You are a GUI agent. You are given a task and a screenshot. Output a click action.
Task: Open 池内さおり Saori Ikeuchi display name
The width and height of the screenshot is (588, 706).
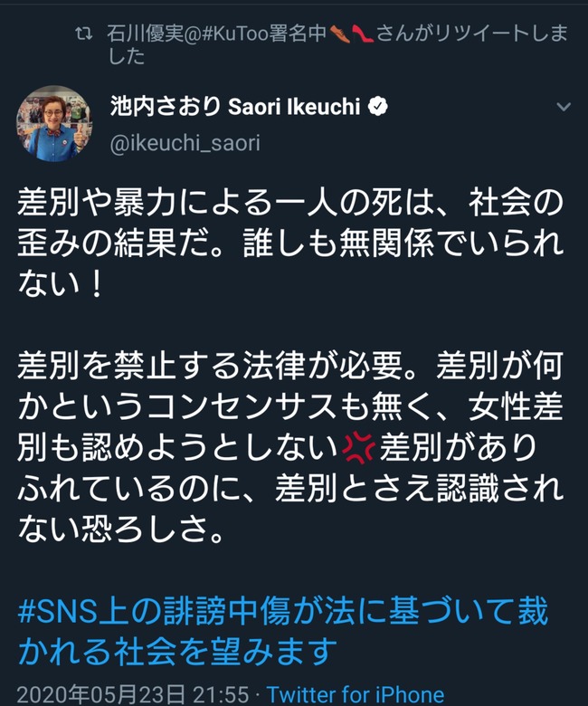coord(235,107)
